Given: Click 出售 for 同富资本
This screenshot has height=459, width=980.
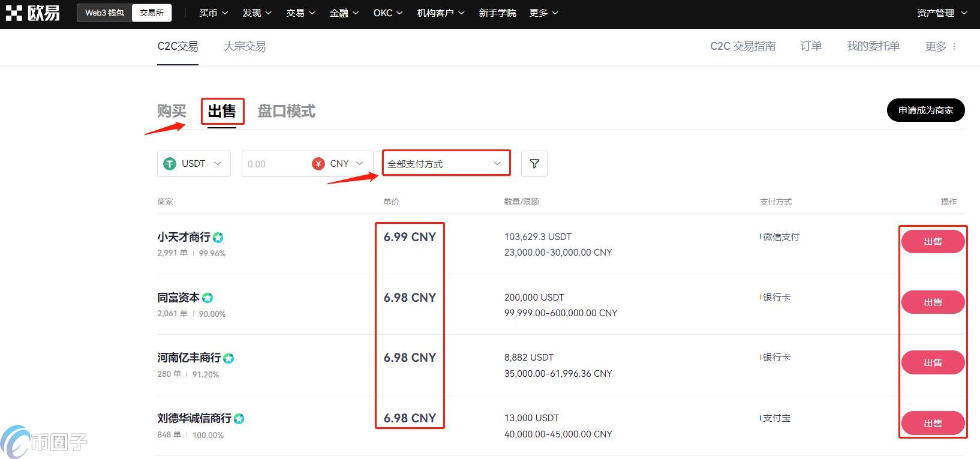Looking at the screenshot, I should [x=933, y=302].
